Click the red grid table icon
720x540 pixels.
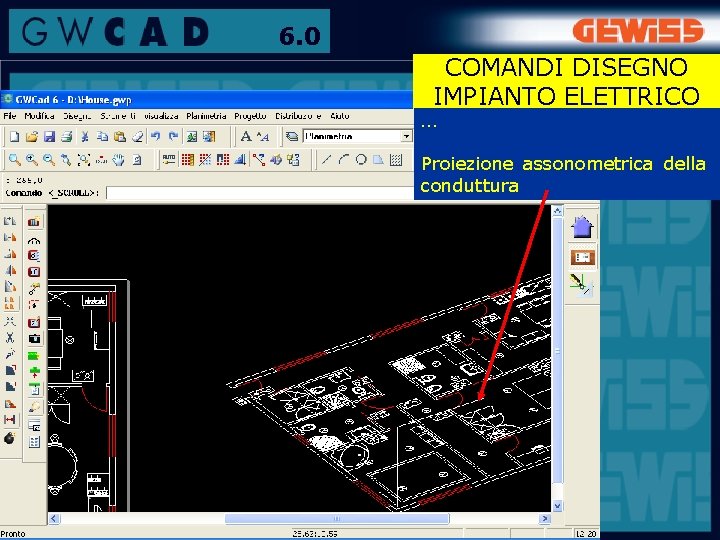(x=187, y=159)
